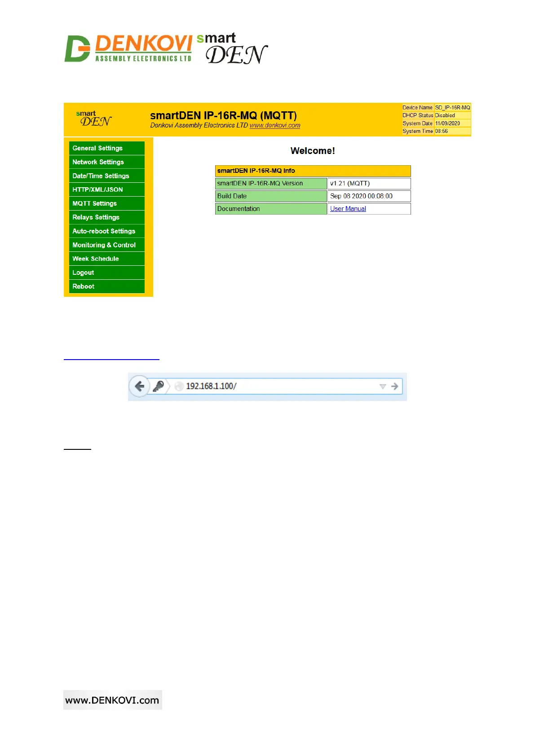Click the www.DENKOVI.com footer text
The width and height of the screenshot is (535, 756).
click(x=112, y=700)
